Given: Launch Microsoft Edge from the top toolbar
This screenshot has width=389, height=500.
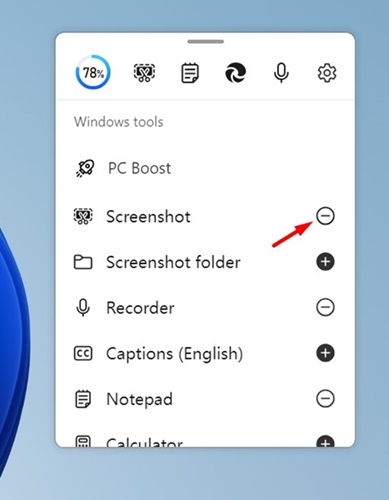Looking at the screenshot, I should pyautogui.click(x=236, y=73).
